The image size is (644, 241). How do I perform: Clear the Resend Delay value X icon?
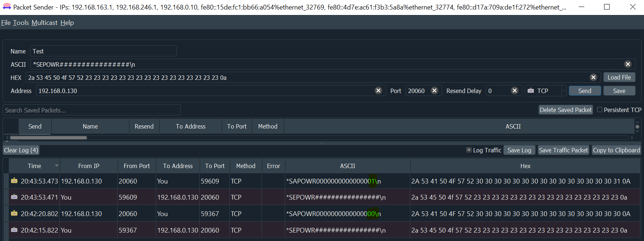515,91
